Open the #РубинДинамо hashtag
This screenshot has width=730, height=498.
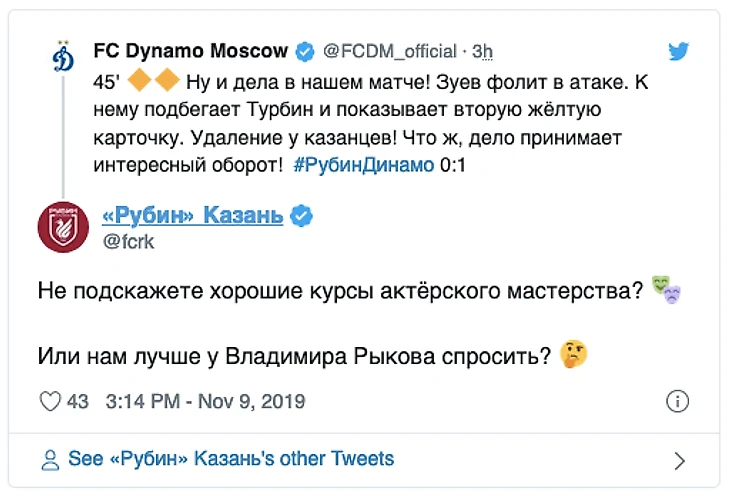(365, 166)
